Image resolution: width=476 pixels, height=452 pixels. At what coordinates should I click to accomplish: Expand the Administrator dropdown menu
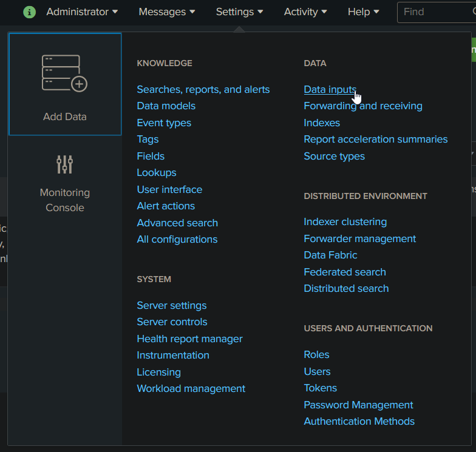coord(82,12)
